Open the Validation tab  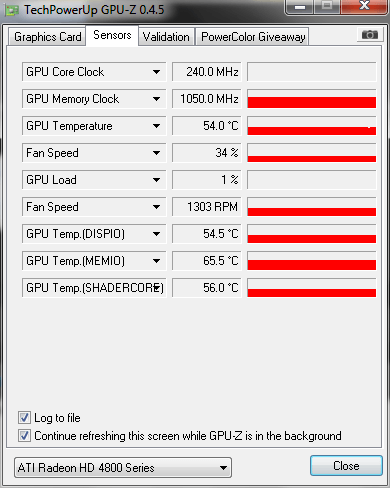point(166,37)
